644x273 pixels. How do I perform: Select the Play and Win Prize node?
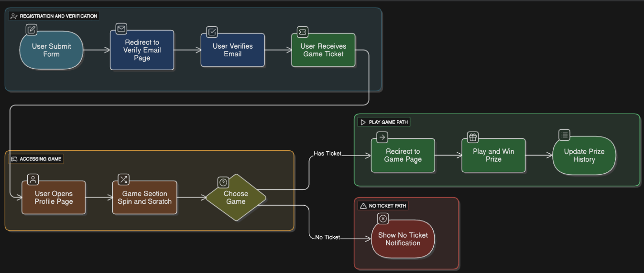tap(493, 156)
